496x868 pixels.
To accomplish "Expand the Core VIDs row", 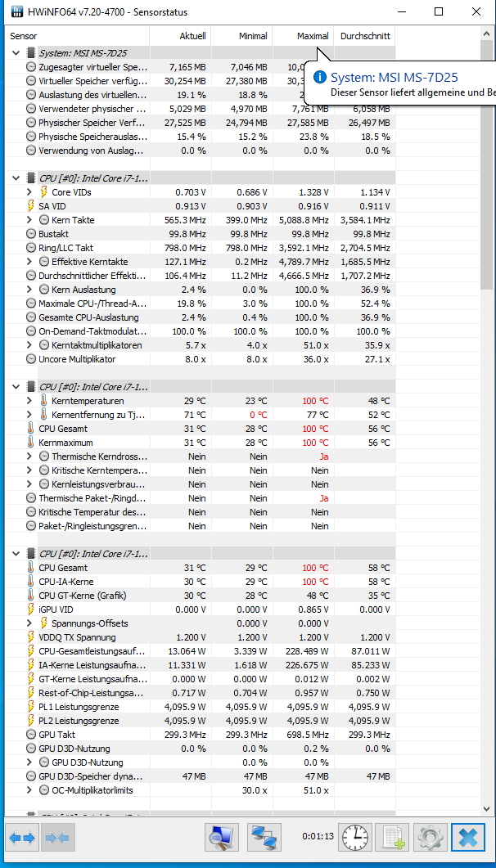I will point(29,192).
